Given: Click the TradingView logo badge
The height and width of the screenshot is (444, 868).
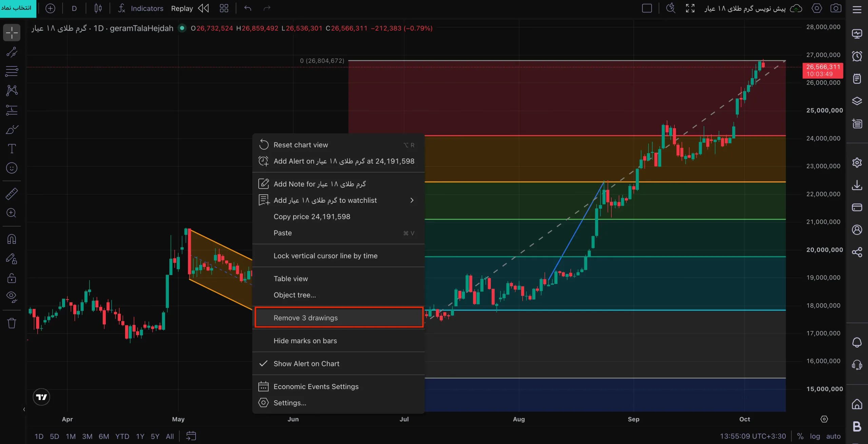Looking at the screenshot, I should click(41, 397).
